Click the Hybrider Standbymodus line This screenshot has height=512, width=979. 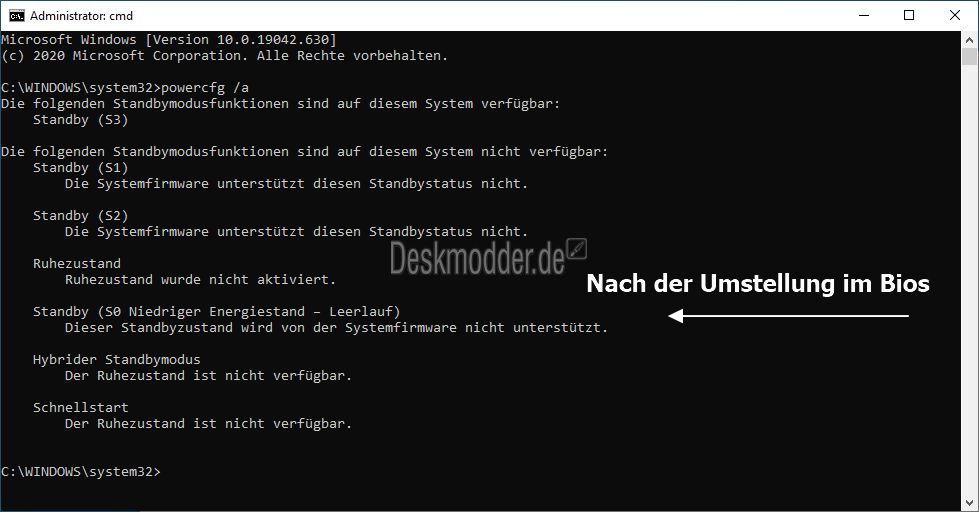click(x=117, y=360)
